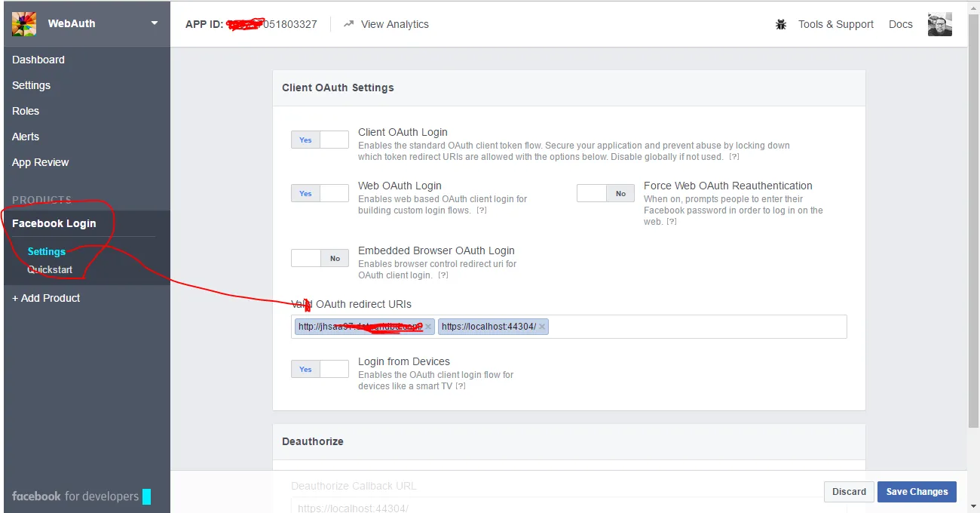Open the View Analytics link
The height and width of the screenshot is (513, 980).
[394, 24]
